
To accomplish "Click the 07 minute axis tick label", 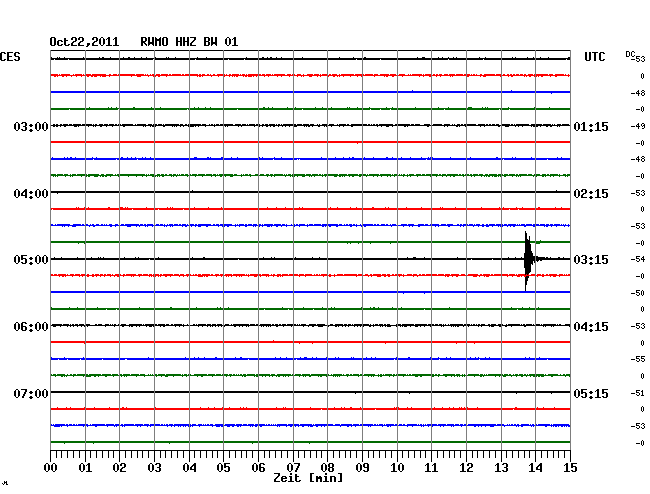I will pyautogui.click(x=293, y=468).
